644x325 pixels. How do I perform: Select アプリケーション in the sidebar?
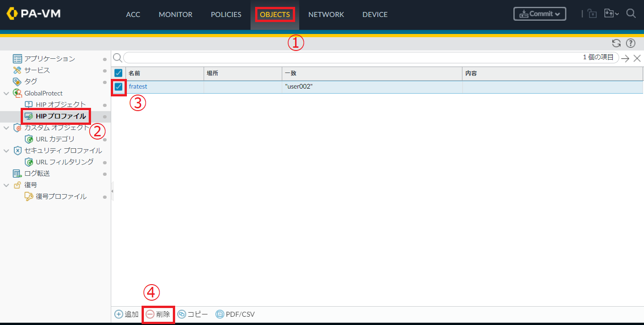[50, 59]
